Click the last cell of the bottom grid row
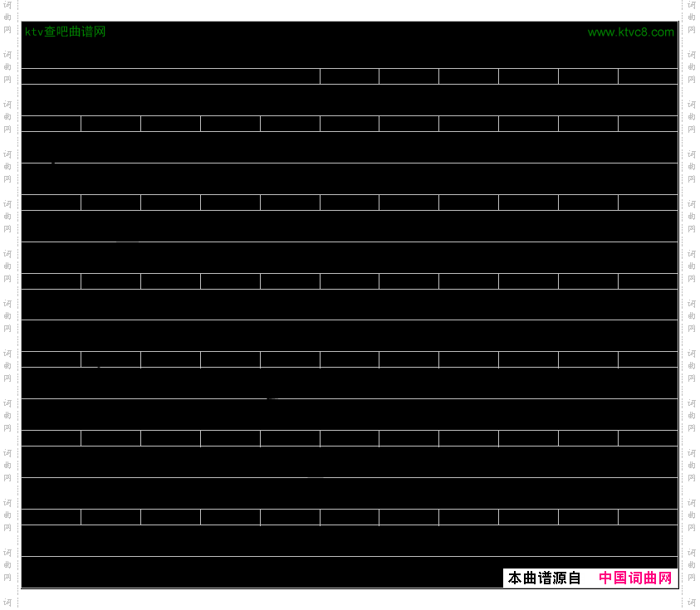The height and width of the screenshot is (610, 700). [x=648, y=517]
